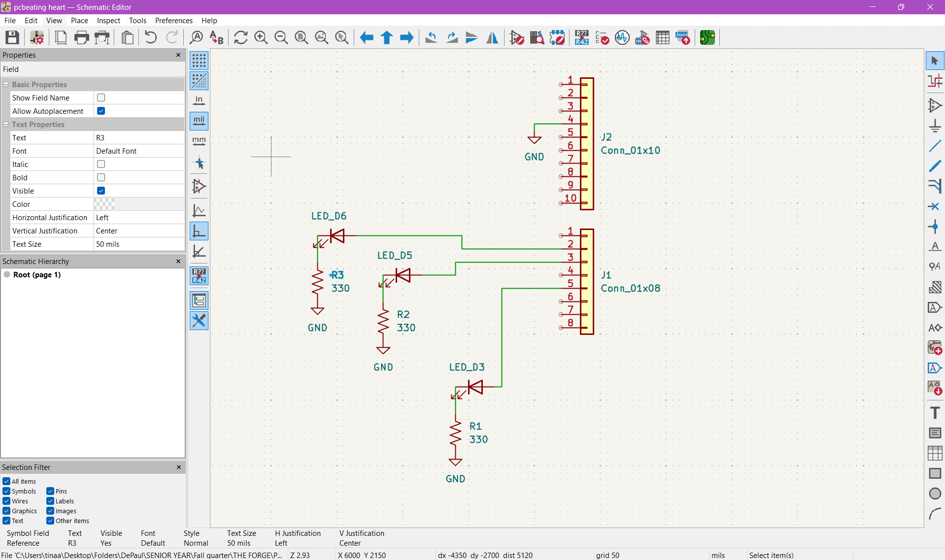Select the Add Junction tool
The width and height of the screenshot is (945, 560).
coord(934,227)
